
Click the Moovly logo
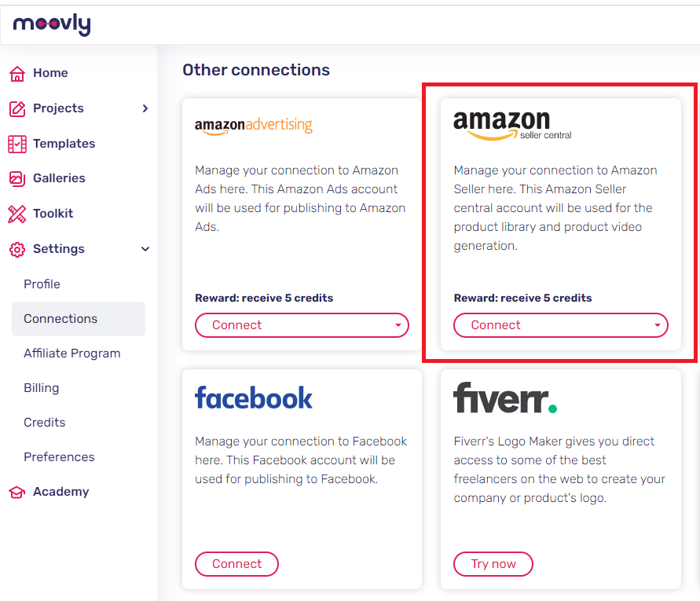52,24
